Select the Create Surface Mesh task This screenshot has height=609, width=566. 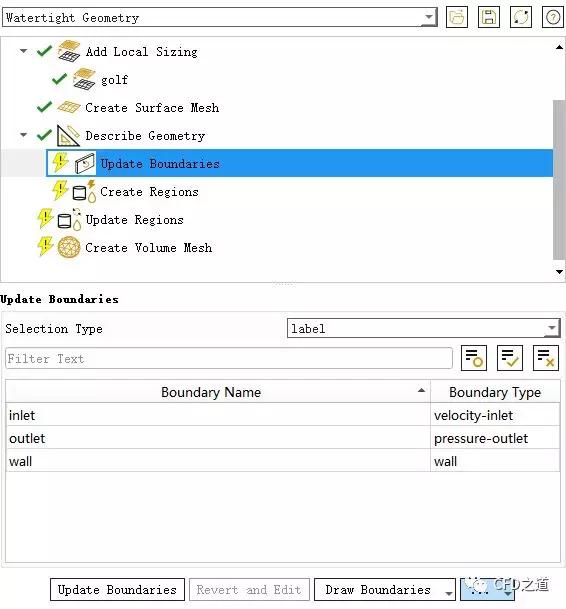[x=152, y=108]
